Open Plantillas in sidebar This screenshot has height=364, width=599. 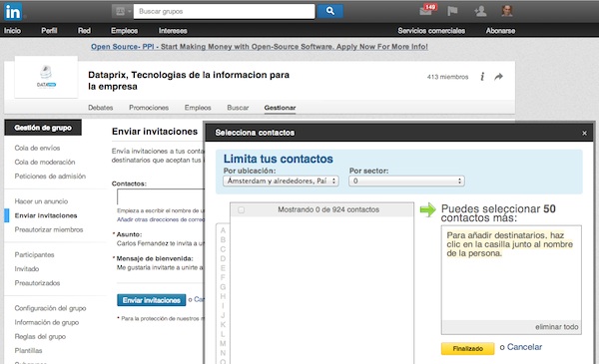tap(28, 351)
